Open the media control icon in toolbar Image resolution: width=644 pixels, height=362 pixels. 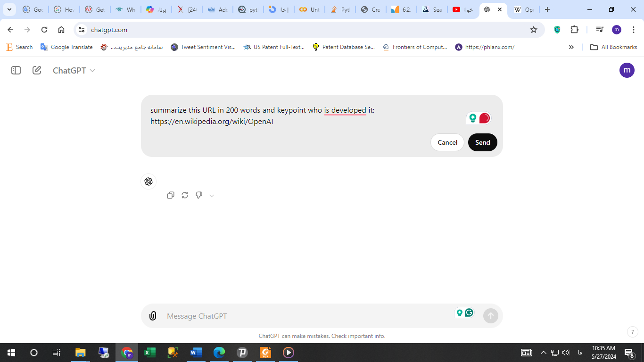point(600,30)
